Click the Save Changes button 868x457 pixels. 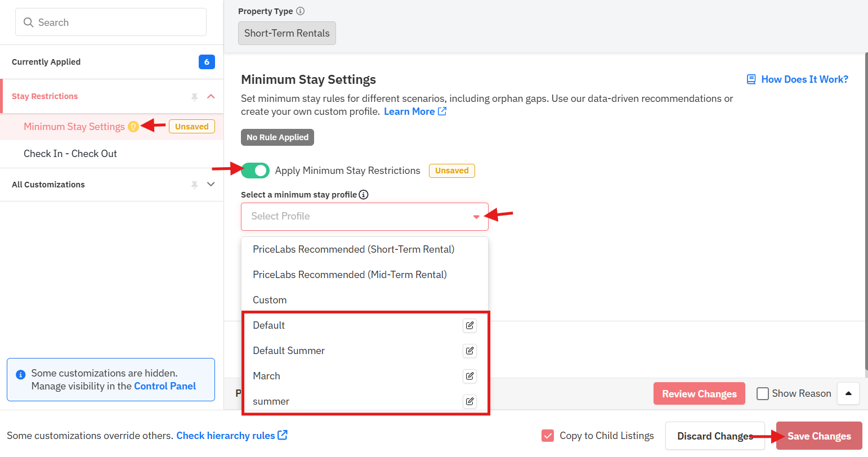819,436
